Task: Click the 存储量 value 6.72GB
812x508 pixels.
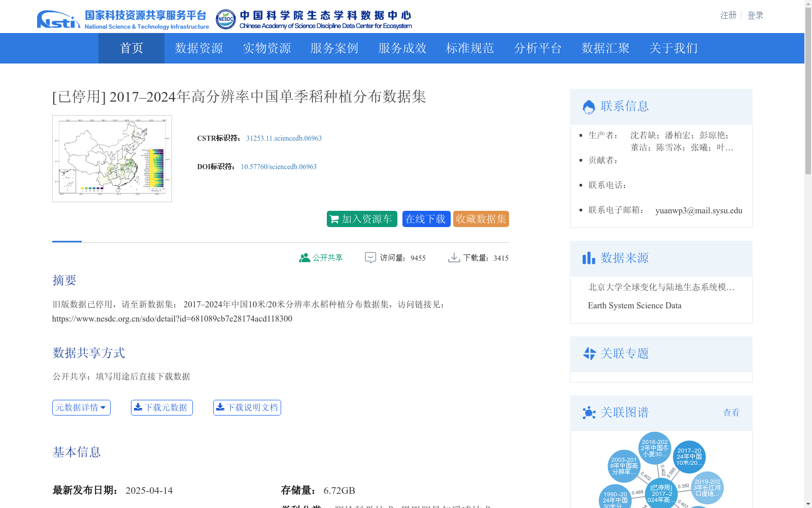Action: (339, 490)
